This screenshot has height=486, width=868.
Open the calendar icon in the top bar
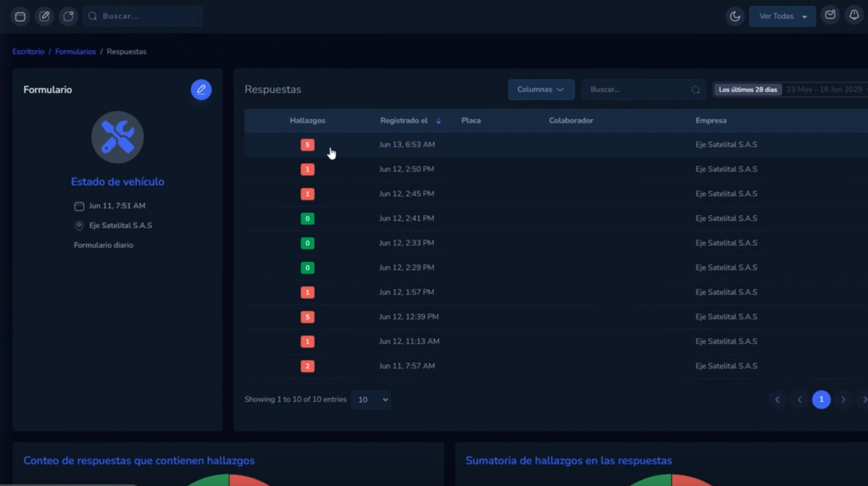[20, 16]
